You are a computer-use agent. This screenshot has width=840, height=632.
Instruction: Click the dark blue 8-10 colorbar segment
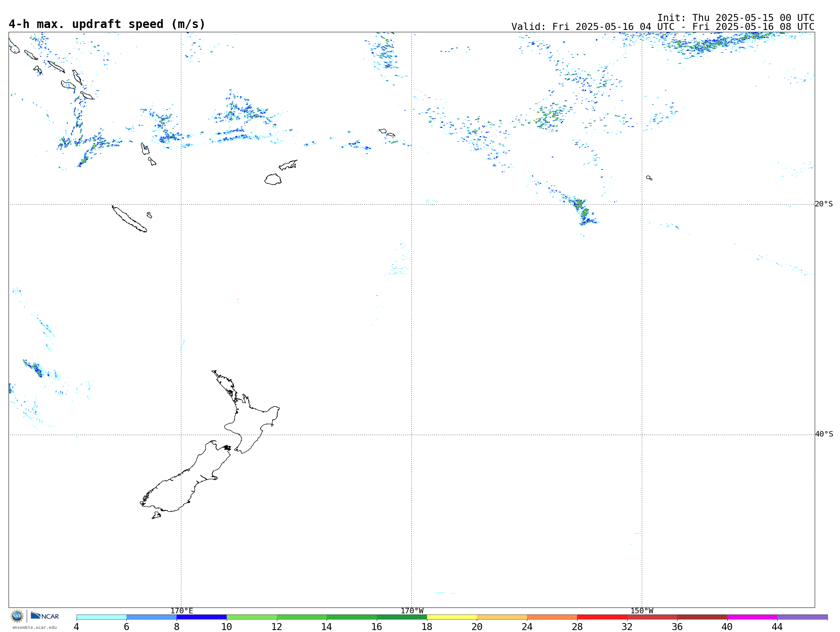[x=201, y=617]
